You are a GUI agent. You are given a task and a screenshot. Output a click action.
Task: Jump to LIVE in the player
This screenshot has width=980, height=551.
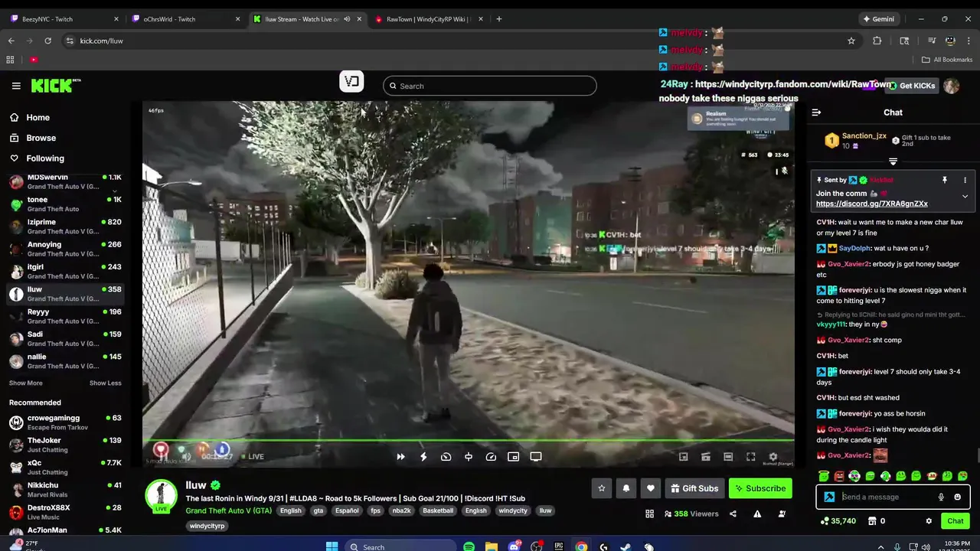coord(253,457)
